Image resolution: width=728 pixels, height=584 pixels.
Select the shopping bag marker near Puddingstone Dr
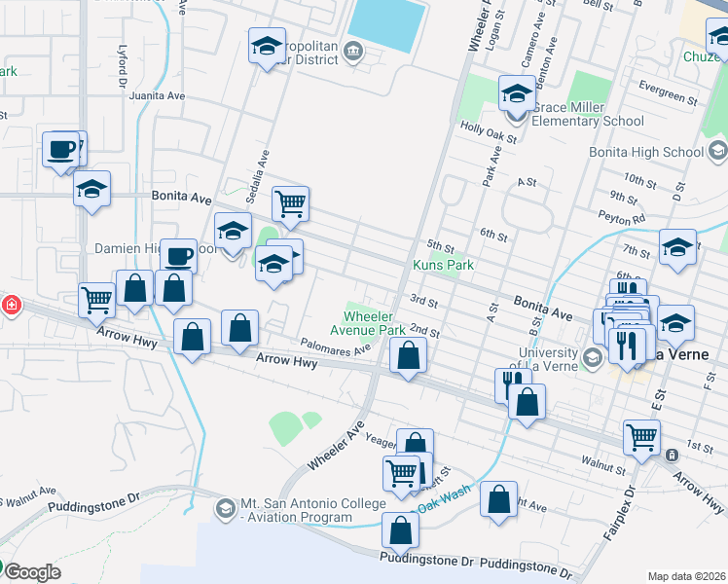pyautogui.click(x=401, y=531)
